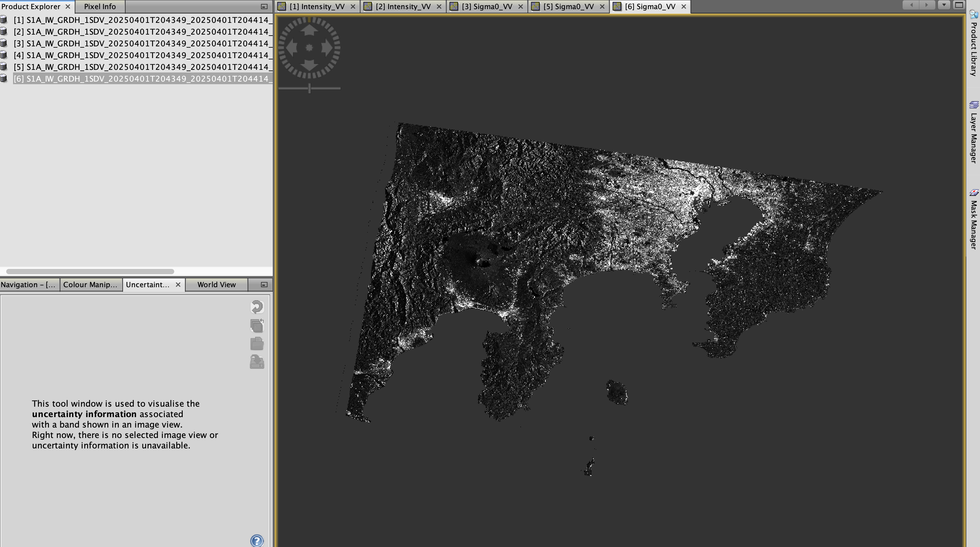Screen dimensions: 980x547
Task: Click the help question mark icon
Action: pyautogui.click(x=257, y=540)
